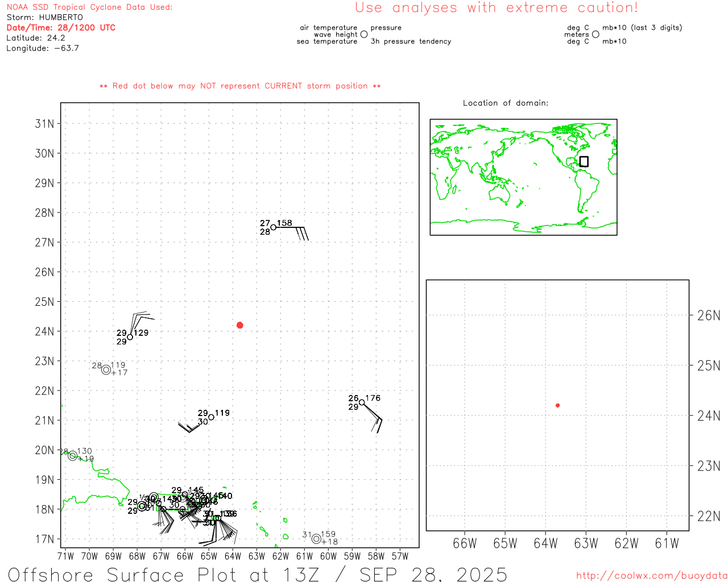Screen dimensions: 728x582
Task: Click the '31N' latitude axis label
Action: [x=44, y=124]
